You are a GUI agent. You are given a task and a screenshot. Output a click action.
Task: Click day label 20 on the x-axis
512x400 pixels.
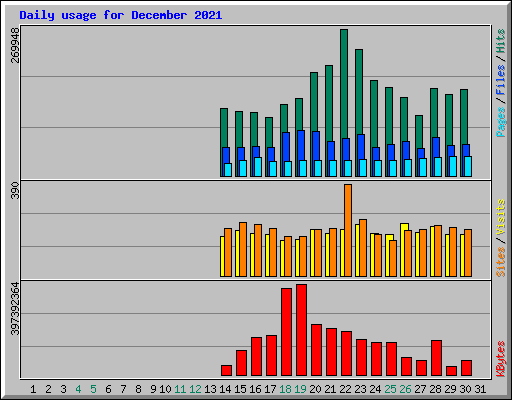click(315, 389)
